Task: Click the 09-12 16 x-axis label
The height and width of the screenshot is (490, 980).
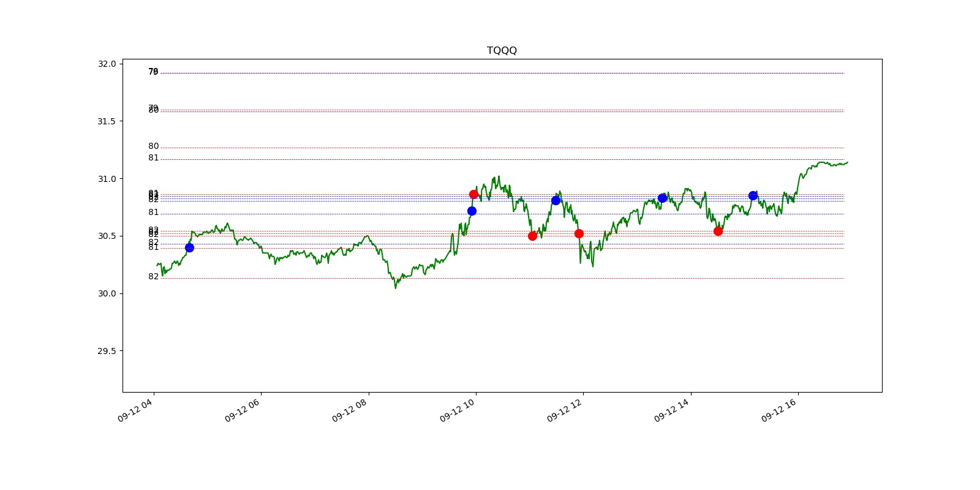Action: click(780, 410)
